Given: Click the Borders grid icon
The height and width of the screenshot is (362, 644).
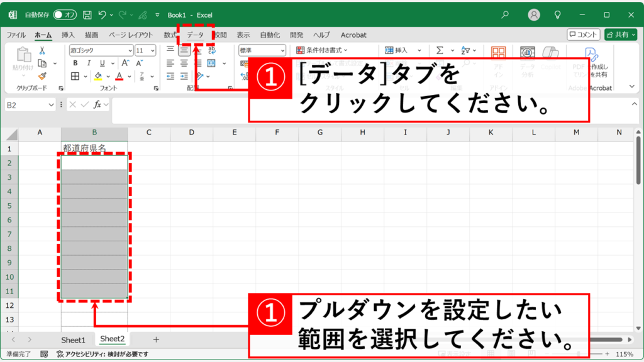Looking at the screenshot, I should click(x=75, y=76).
